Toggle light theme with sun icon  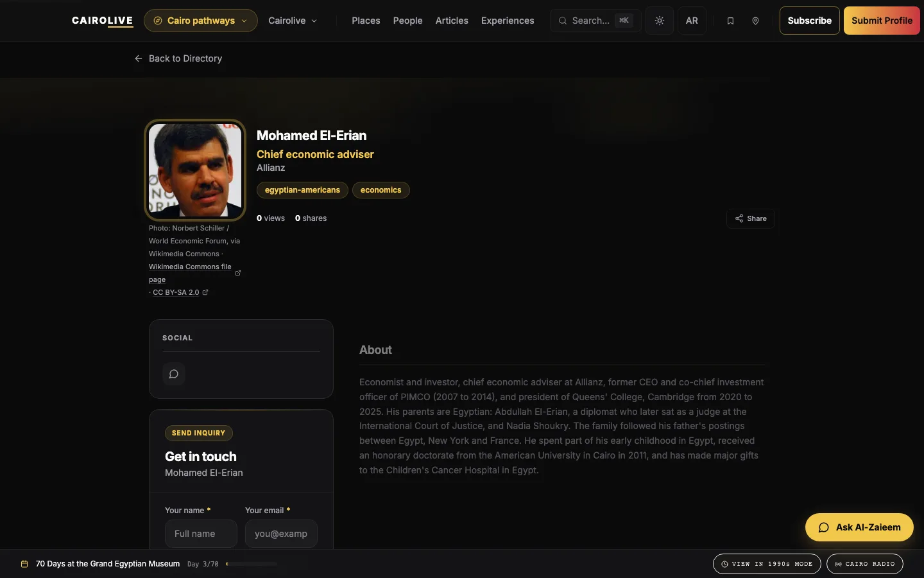(x=660, y=21)
